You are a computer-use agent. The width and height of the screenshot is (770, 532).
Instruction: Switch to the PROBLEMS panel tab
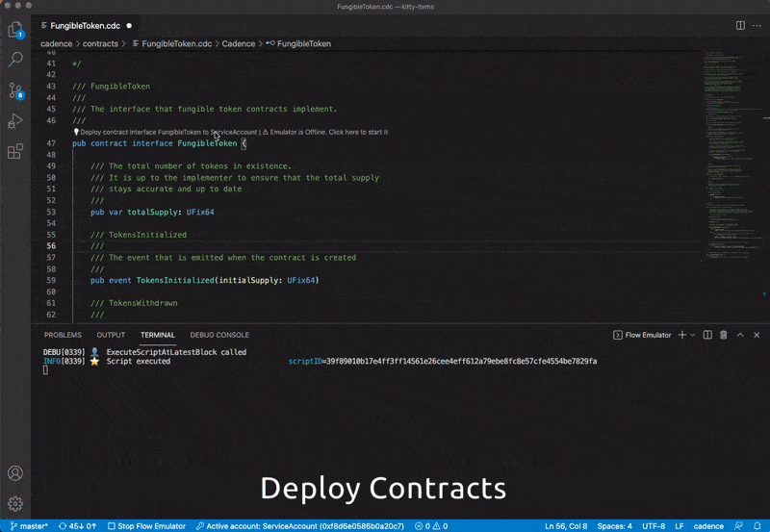(63, 335)
